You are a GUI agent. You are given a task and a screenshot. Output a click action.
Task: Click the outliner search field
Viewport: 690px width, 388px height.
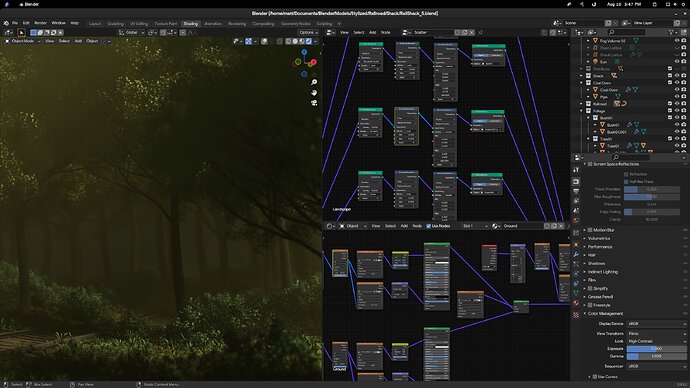(x=627, y=33)
